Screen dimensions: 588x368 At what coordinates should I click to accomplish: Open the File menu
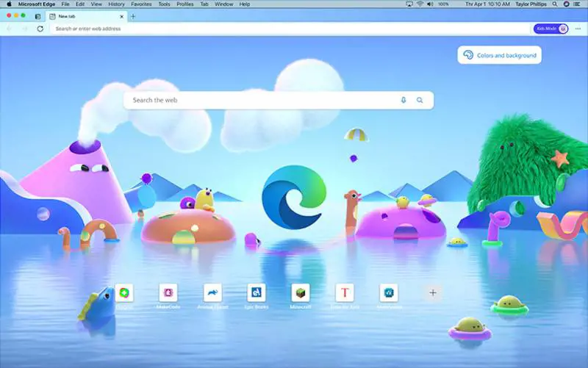point(65,4)
